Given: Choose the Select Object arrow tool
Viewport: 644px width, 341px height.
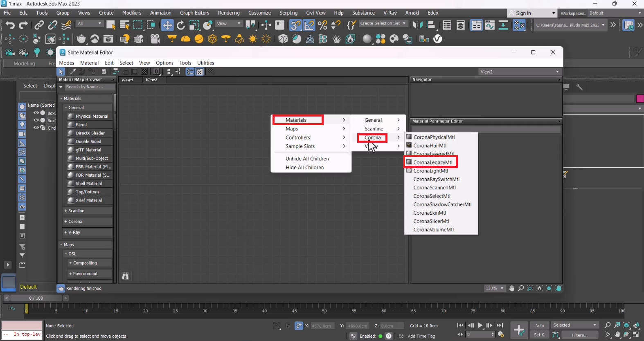Looking at the screenshot, I should pyautogui.click(x=111, y=25).
